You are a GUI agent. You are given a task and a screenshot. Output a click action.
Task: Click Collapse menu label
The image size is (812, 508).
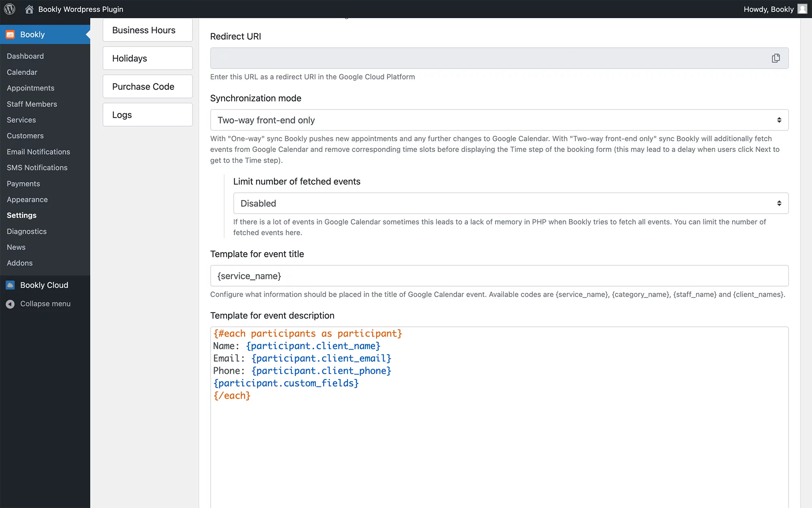45,304
